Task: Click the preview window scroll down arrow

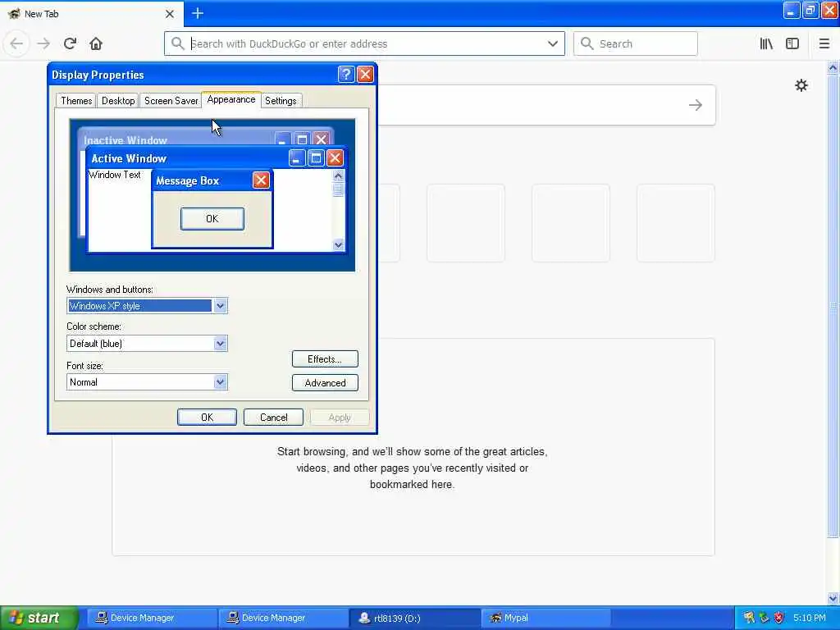Action: pos(338,244)
